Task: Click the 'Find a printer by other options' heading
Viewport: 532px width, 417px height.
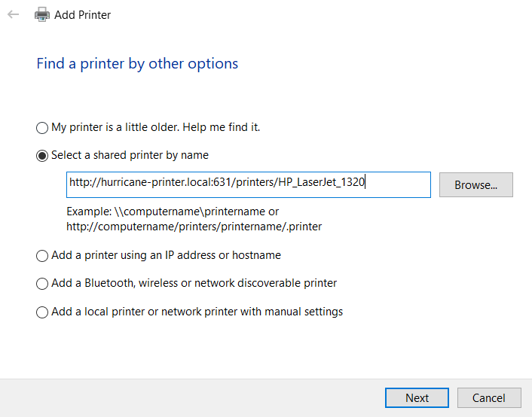Action: (x=137, y=63)
